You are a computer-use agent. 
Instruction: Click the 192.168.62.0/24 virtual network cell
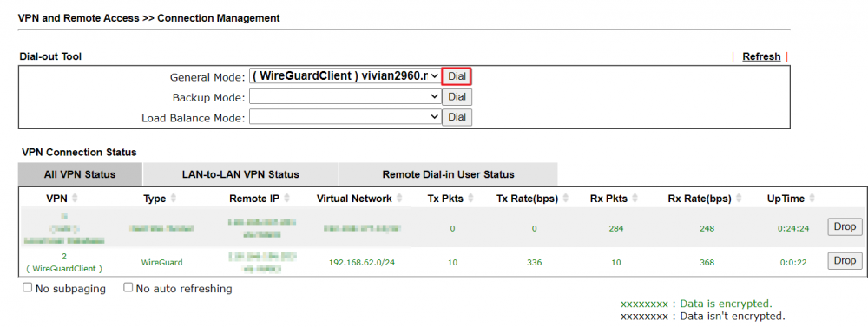(x=362, y=262)
